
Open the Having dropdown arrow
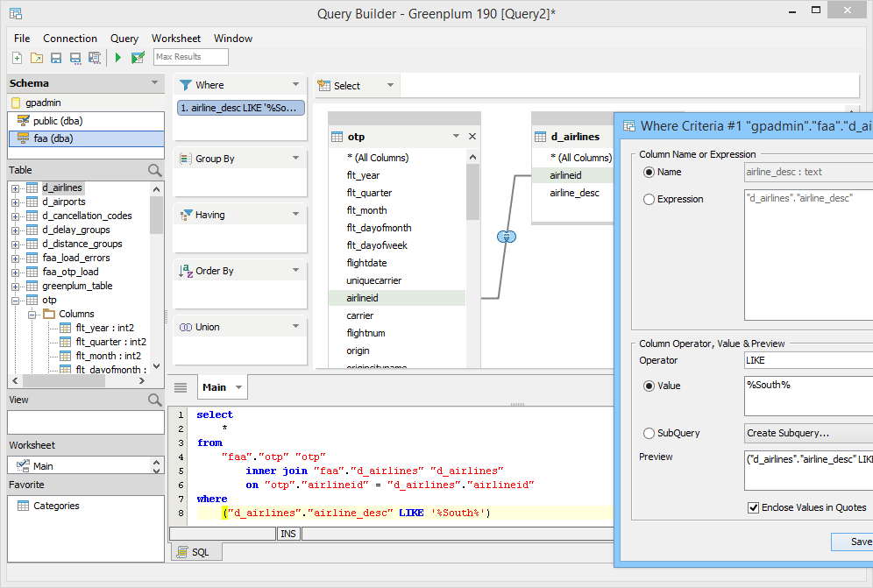295,214
